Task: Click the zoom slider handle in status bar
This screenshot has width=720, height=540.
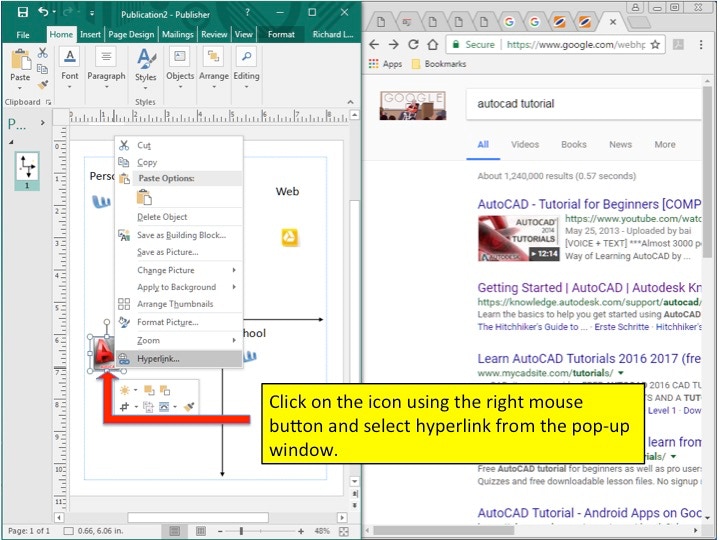Action: click(x=241, y=531)
